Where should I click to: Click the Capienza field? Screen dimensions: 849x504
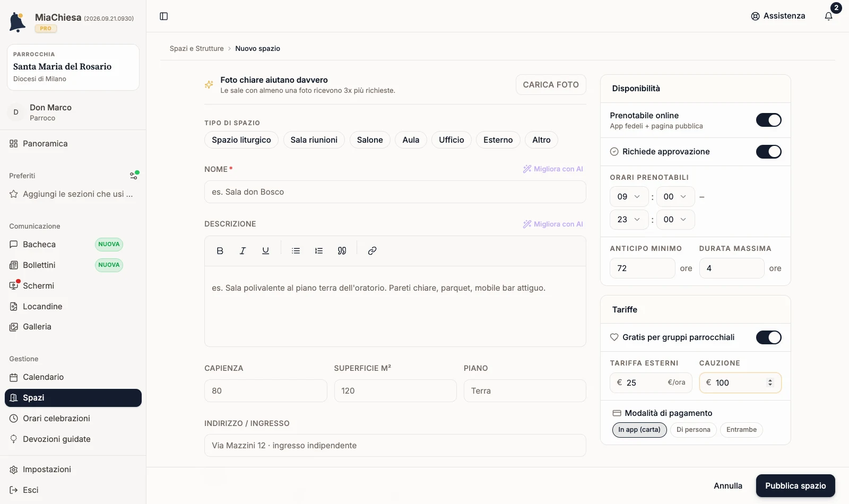[x=266, y=391]
